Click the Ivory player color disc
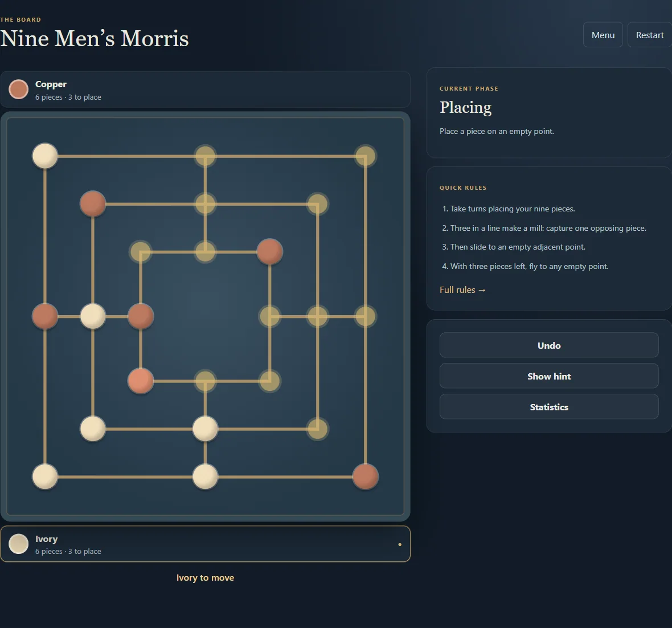This screenshot has width=672, height=628. pos(18,544)
